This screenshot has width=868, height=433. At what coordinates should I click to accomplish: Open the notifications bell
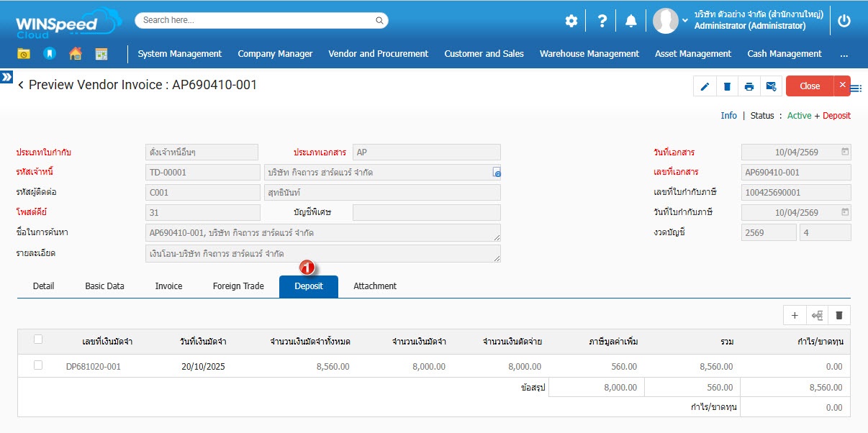pos(631,21)
